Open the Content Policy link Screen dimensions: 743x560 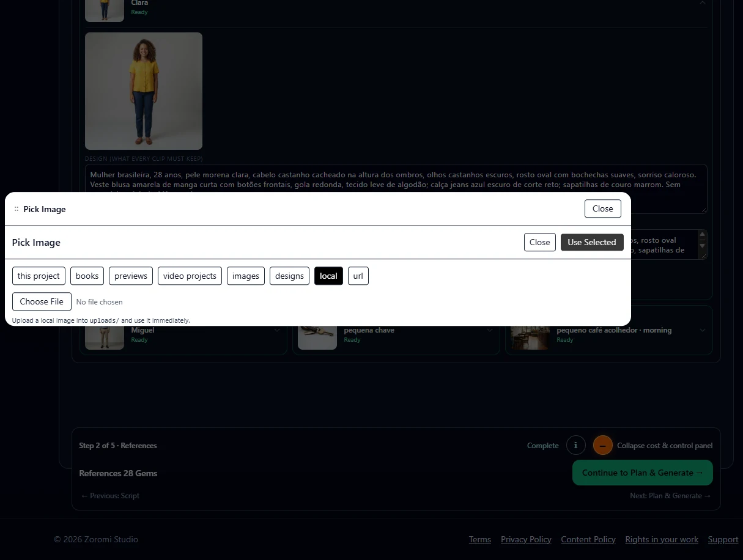(x=588, y=539)
